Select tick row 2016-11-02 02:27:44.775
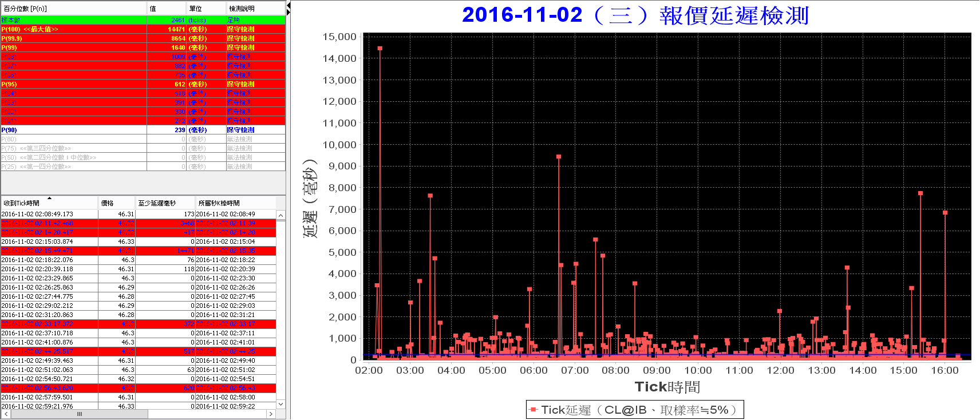The width and height of the screenshot is (980, 420). pos(139,296)
